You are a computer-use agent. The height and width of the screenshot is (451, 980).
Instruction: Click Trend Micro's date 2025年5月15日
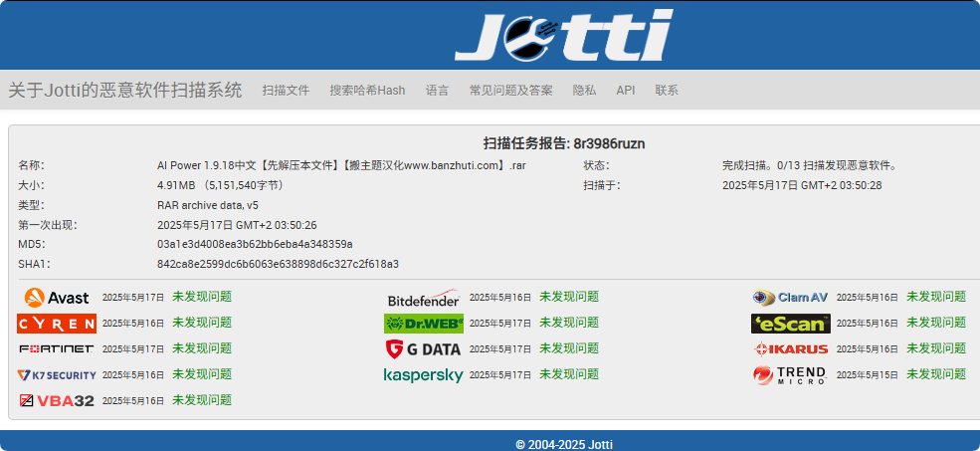[868, 374]
